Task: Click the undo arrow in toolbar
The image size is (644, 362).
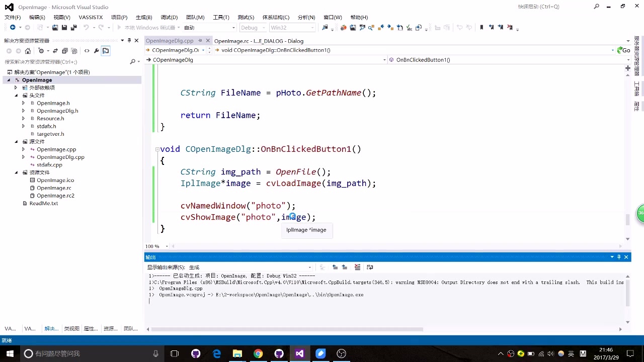Action: point(86,28)
